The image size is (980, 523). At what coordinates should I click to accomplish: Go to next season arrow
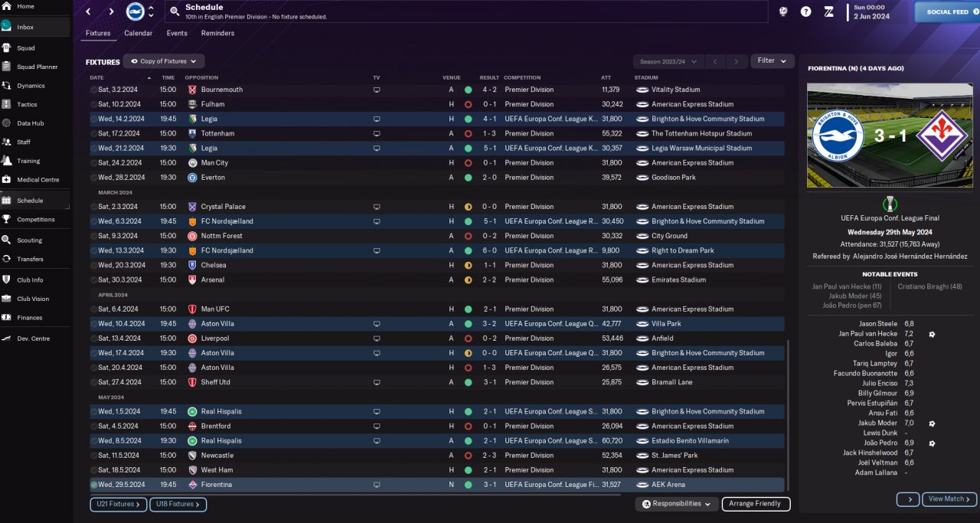click(736, 61)
